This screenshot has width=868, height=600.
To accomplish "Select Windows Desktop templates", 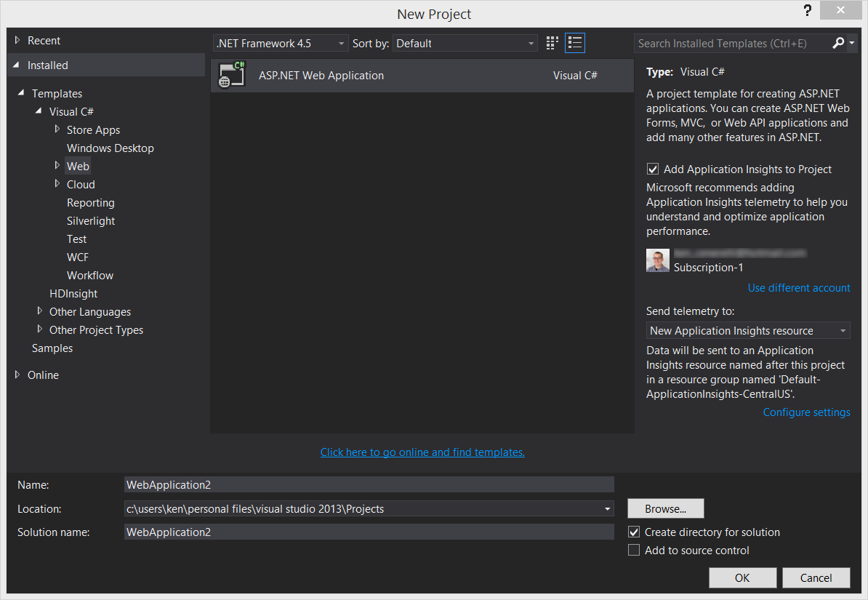I will (110, 148).
